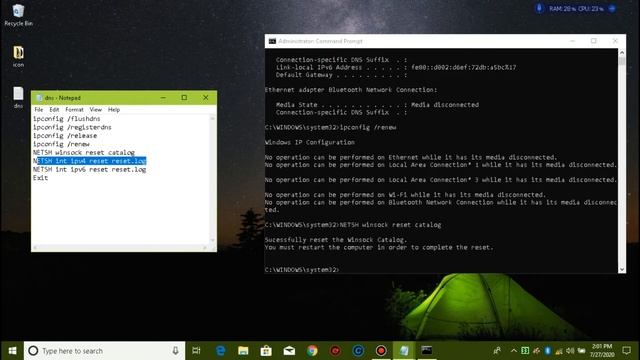Screen dimensions: 640x360
Task: Click the Notepad title bar app icon
Action: pos(39,98)
